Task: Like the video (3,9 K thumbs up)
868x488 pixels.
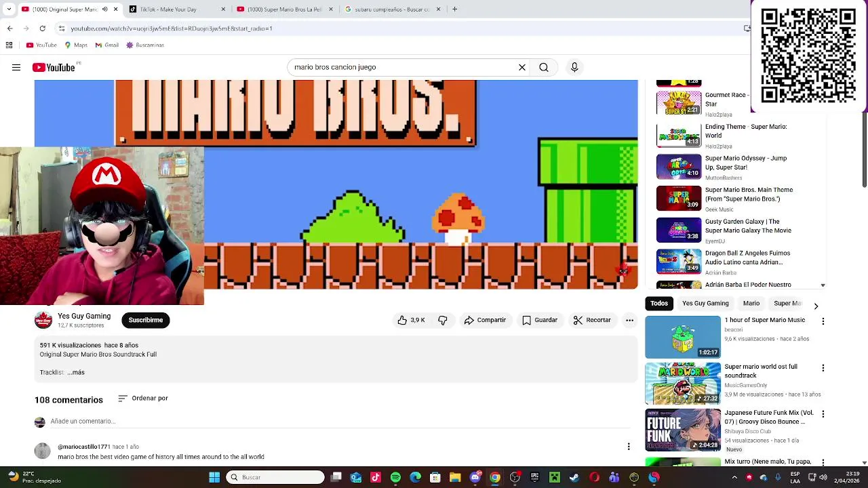Action: click(x=411, y=320)
